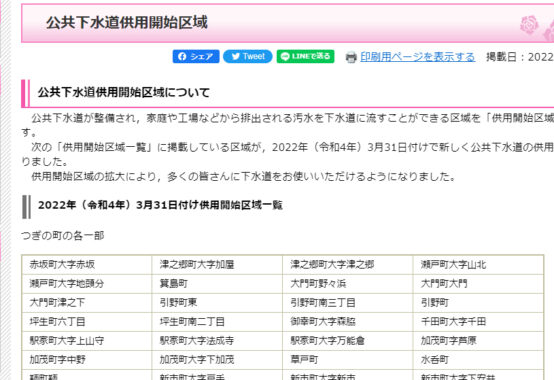Image resolution: width=554 pixels, height=380 pixels.
Task: Select sentence starting 供用開始区域の拡大により
Action: point(244,176)
